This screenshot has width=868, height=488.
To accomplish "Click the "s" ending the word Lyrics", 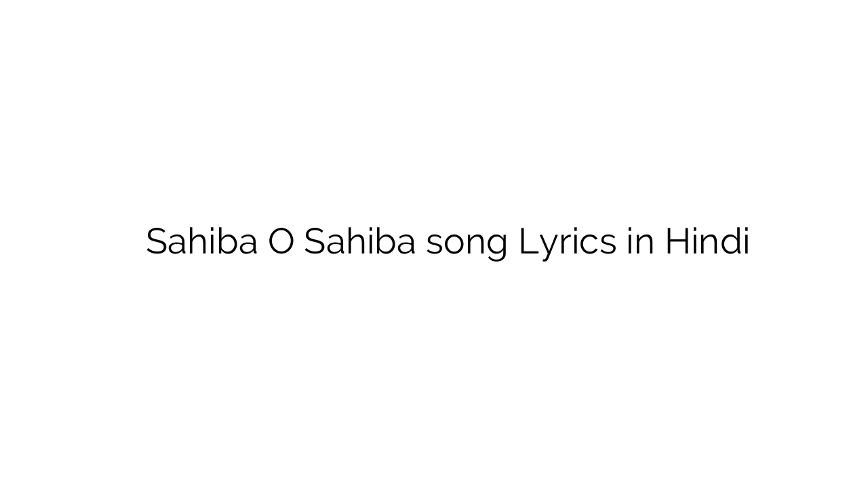I will (608, 244).
